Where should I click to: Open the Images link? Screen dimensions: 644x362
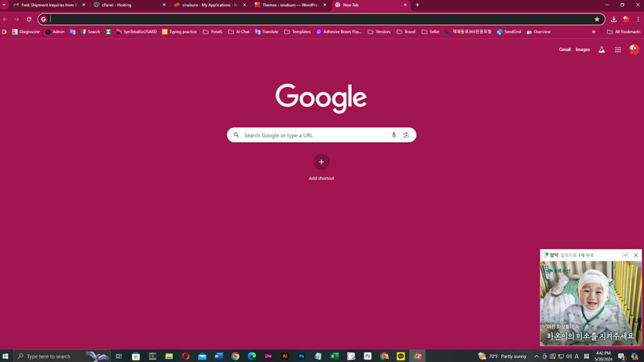[582, 50]
